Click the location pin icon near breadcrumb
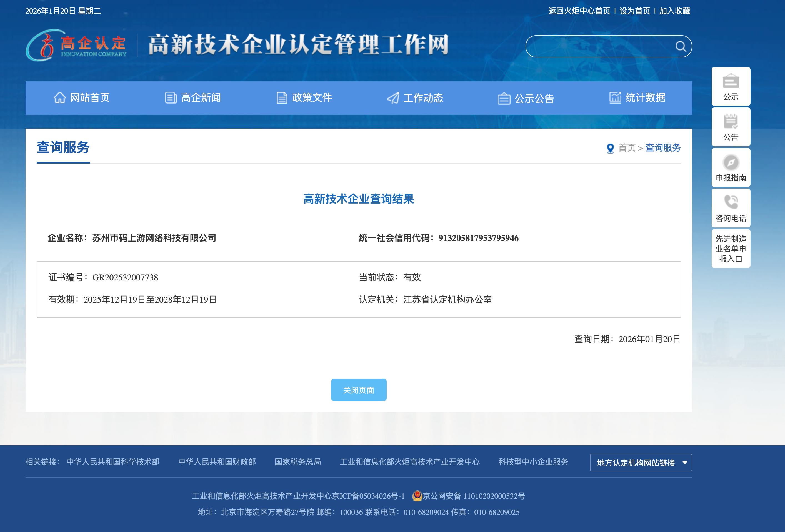 [x=610, y=148]
